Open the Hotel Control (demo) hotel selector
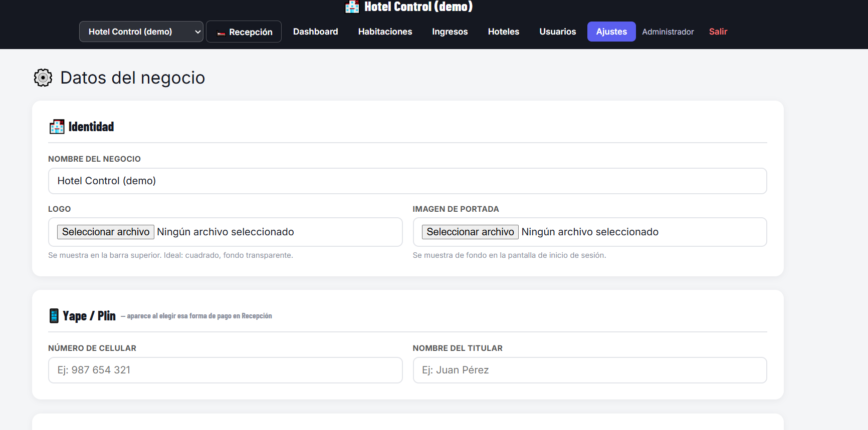868x430 pixels. tap(141, 32)
